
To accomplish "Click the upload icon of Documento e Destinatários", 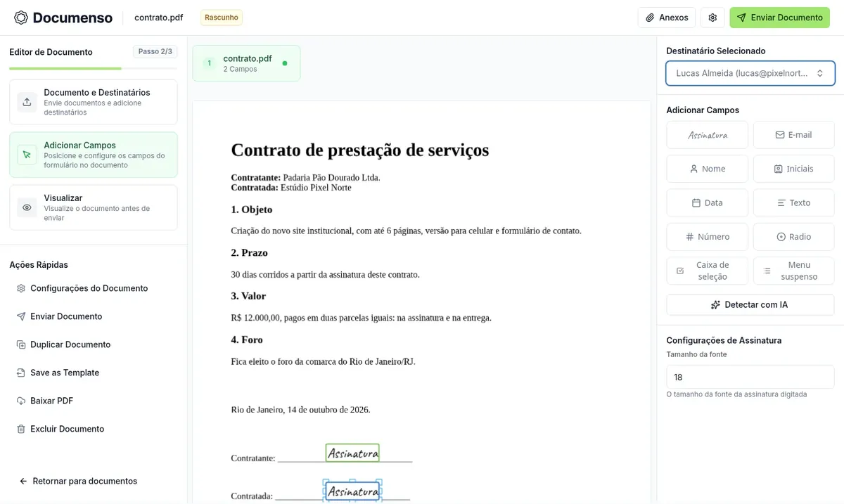I will (27, 102).
